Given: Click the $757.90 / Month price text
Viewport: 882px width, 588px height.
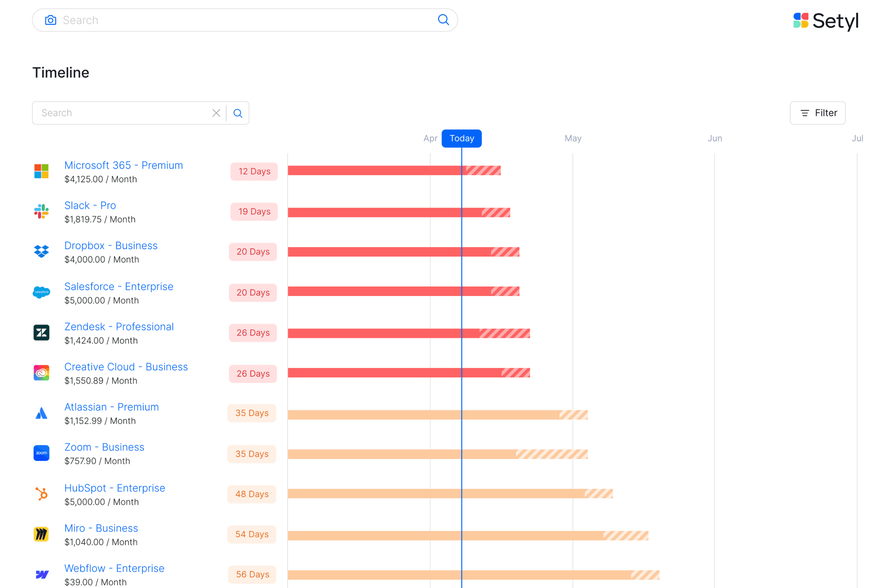Looking at the screenshot, I should [97, 461].
